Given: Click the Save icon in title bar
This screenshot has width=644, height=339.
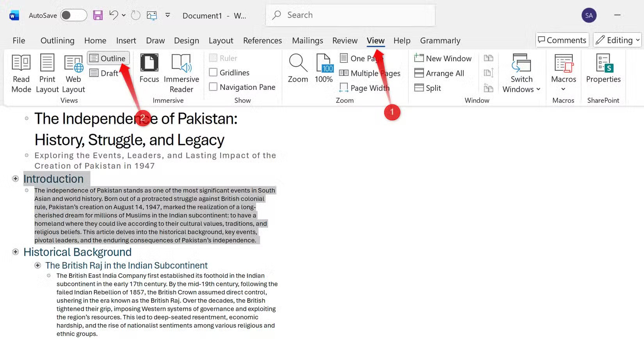Looking at the screenshot, I should tap(98, 15).
